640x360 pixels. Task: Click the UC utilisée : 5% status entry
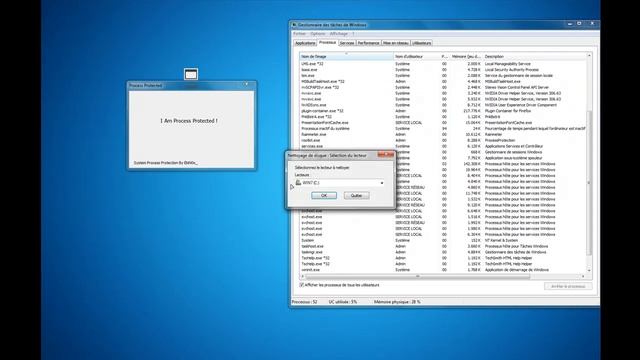[x=343, y=302]
